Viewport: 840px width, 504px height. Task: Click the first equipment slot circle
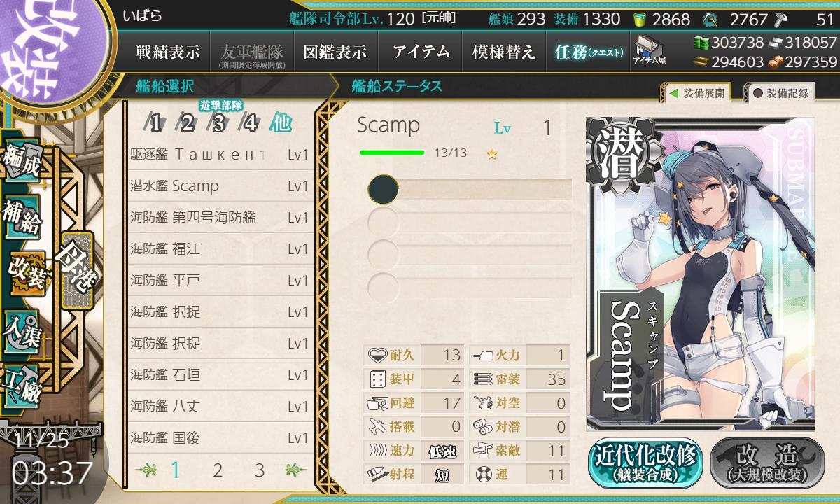(383, 190)
